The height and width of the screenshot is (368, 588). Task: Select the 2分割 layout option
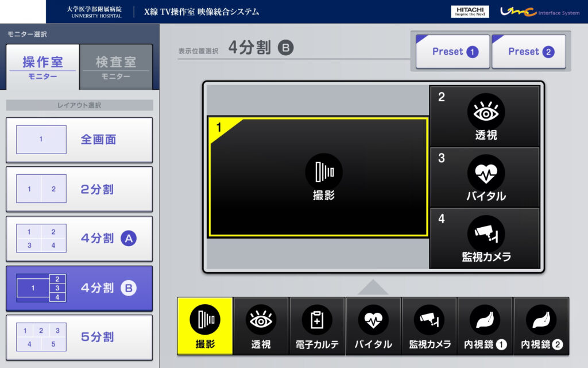[79, 189]
